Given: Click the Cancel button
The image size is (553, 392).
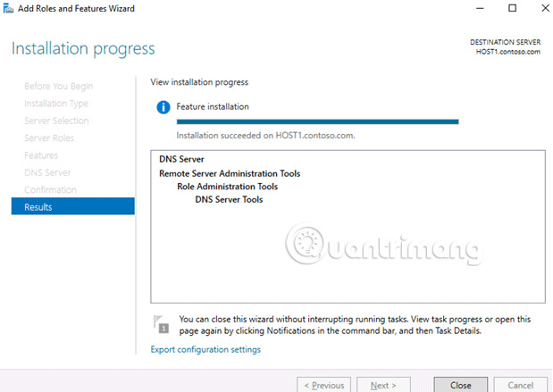Looking at the screenshot, I should pos(521,385).
